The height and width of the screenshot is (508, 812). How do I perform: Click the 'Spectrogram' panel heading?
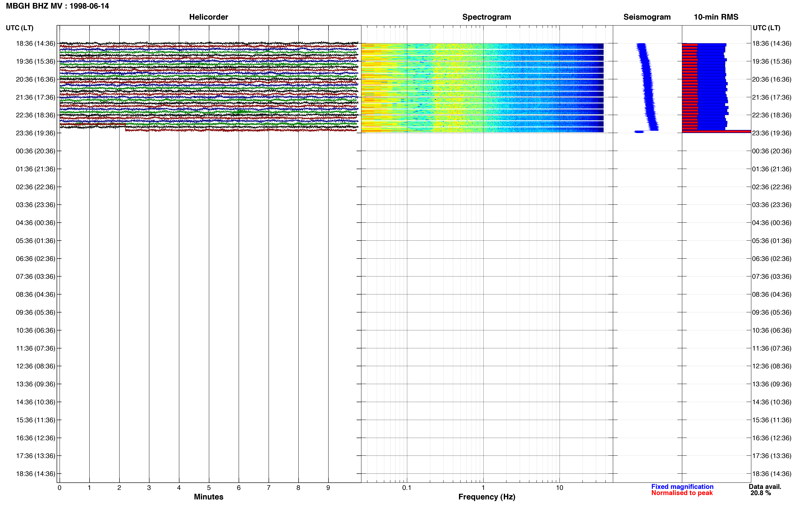[x=487, y=17]
